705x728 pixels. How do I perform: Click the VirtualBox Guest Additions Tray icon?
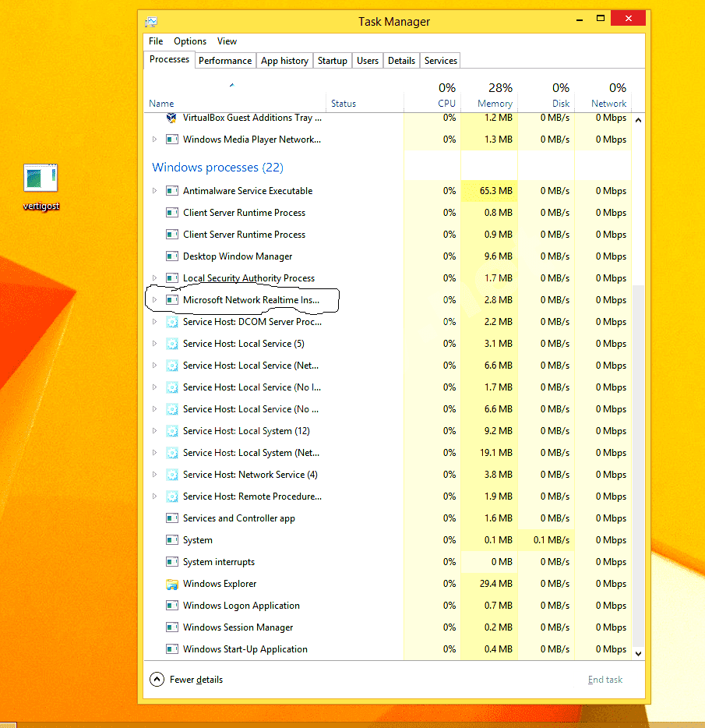click(172, 118)
